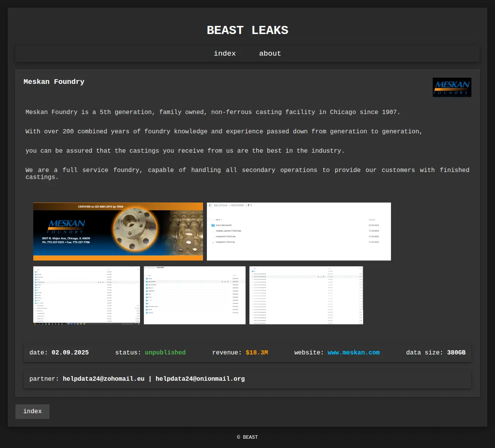Click the Meskan Foundry heading

[x=54, y=82]
